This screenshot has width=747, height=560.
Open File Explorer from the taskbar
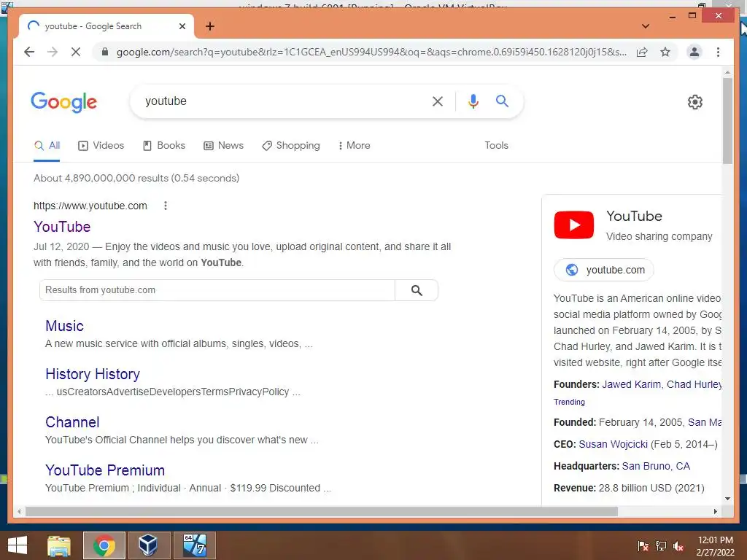click(x=59, y=545)
